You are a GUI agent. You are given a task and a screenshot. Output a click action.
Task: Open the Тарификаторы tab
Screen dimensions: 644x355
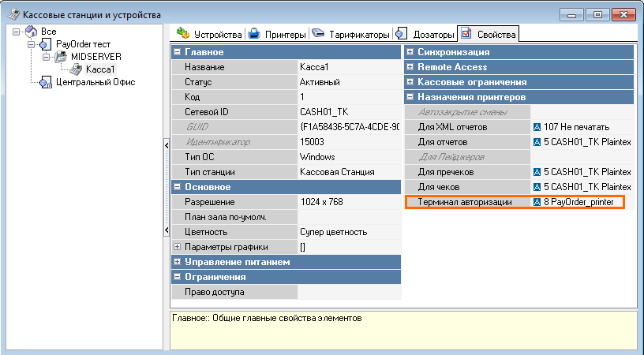(x=351, y=35)
